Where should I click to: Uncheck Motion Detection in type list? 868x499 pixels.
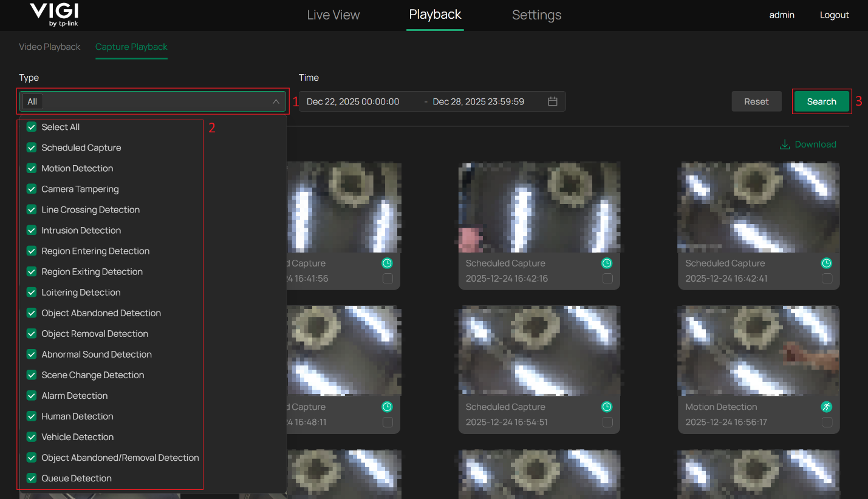32,168
